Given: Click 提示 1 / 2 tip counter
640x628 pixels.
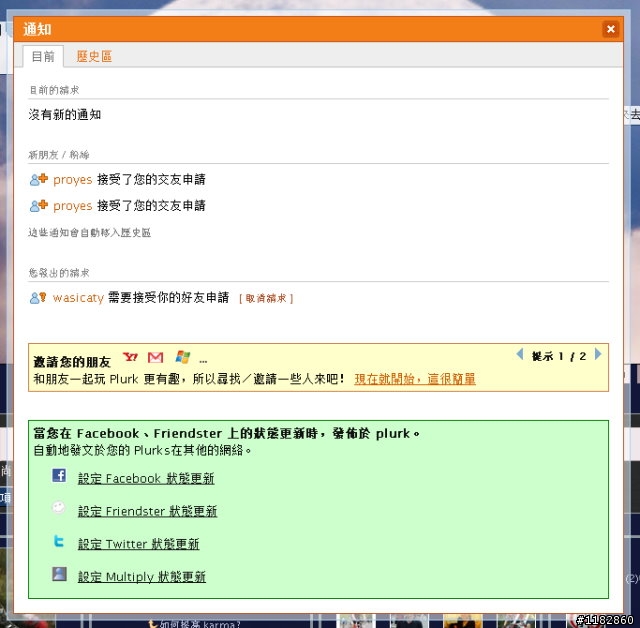Looking at the screenshot, I should pos(559,356).
